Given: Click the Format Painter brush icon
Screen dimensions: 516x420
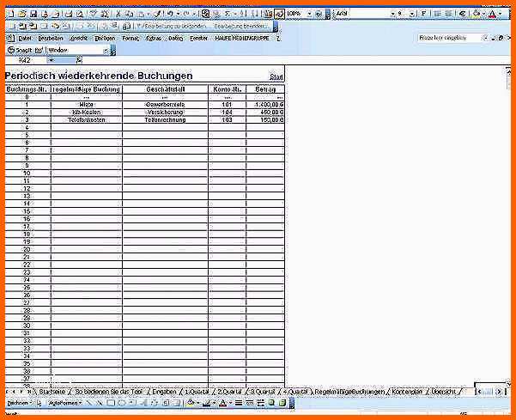Looking at the screenshot, I should pos(158,14).
